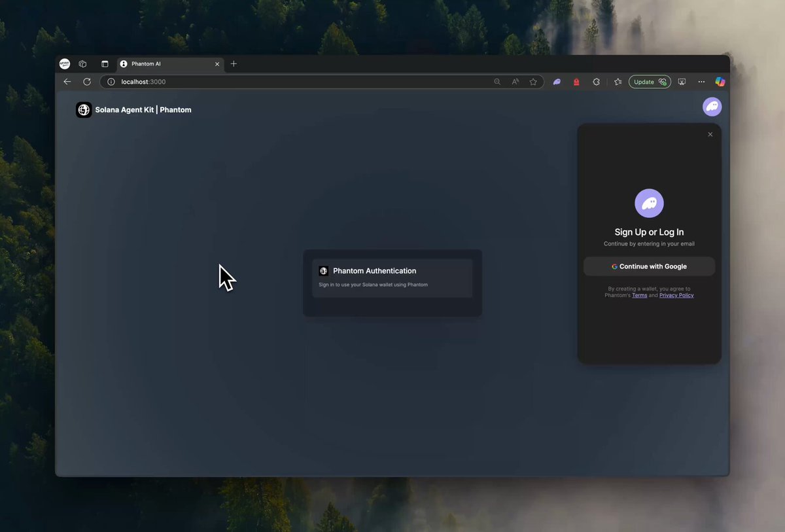
Task: Click Continue with Google button
Action: 649,266
